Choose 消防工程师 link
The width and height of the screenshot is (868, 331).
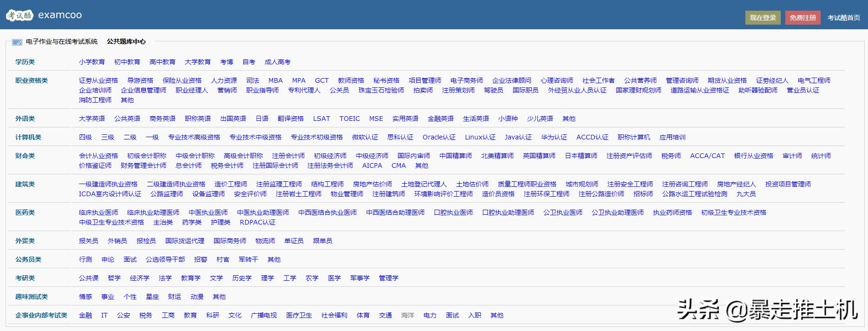point(95,100)
